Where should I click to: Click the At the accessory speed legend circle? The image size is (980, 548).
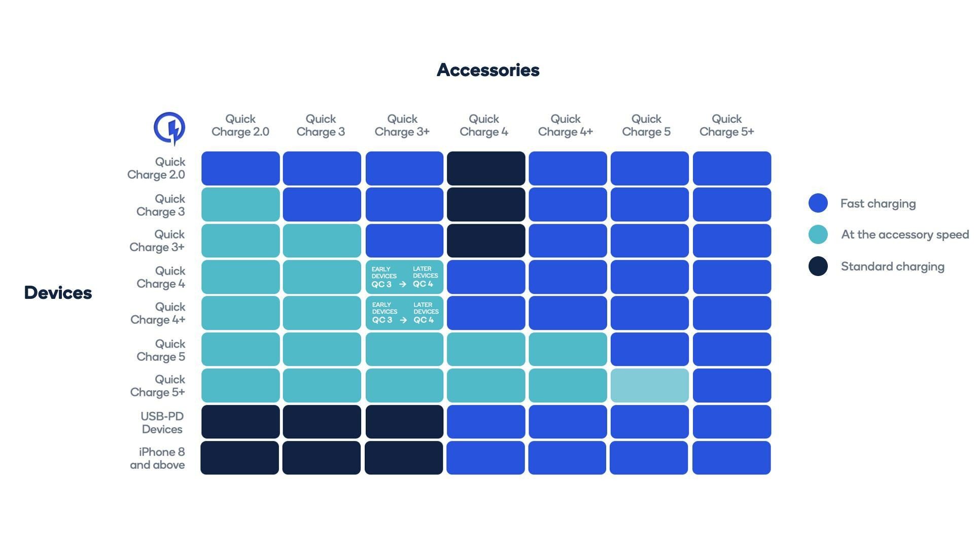[818, 234]
